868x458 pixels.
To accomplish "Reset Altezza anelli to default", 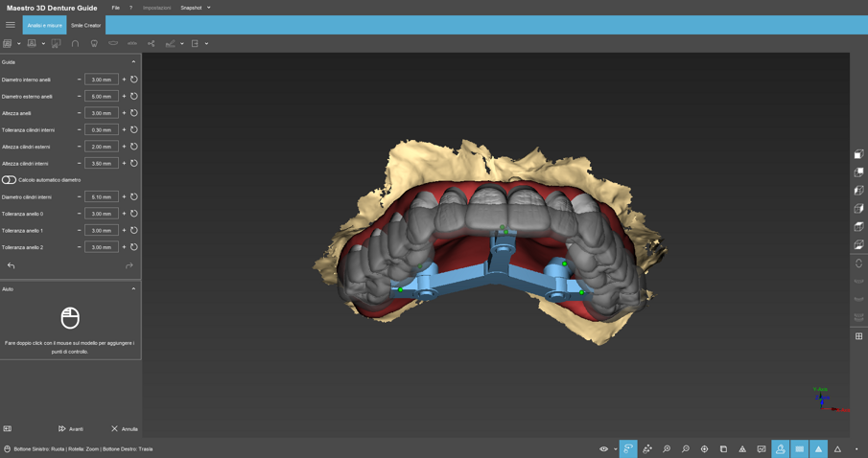I will coord(134,113).
